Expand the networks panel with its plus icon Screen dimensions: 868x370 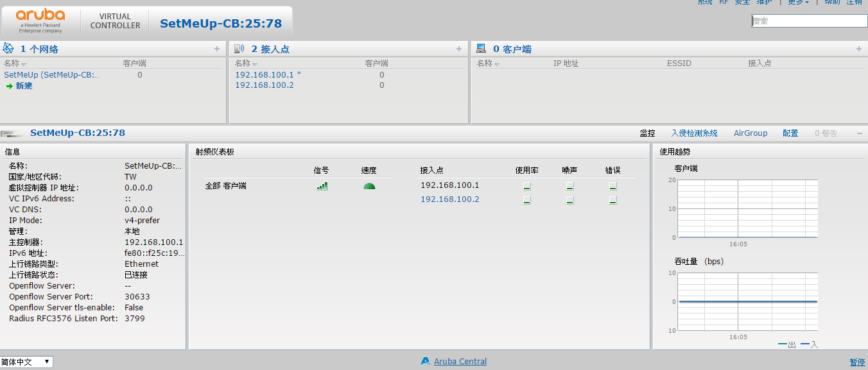(217, 49)
